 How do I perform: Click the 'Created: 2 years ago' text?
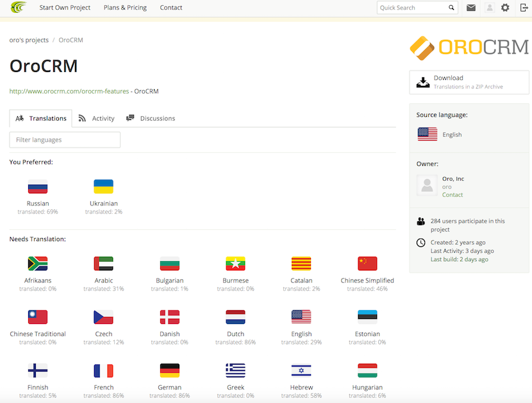tap(458, 243)
